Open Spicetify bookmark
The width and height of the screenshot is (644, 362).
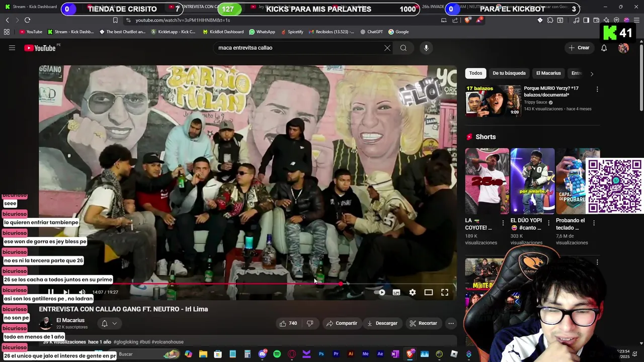pyautogui.click(x=292, y=32)
